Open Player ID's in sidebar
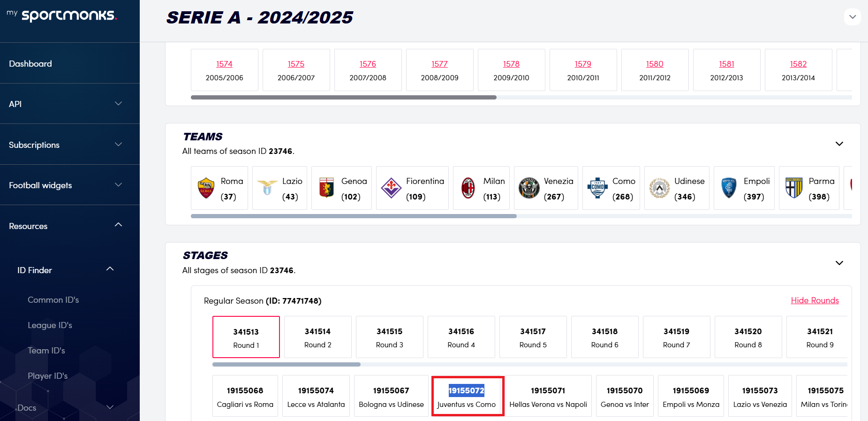The width and height of the screenshot is (868, 421). (48, 375)
